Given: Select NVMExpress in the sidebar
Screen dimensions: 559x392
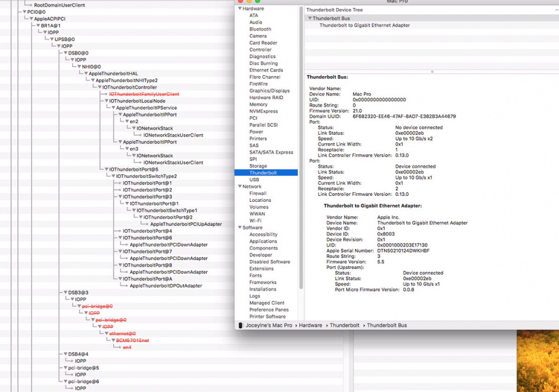Looking at the screenshot, I should pyautogui.click(x=263, y=111).
